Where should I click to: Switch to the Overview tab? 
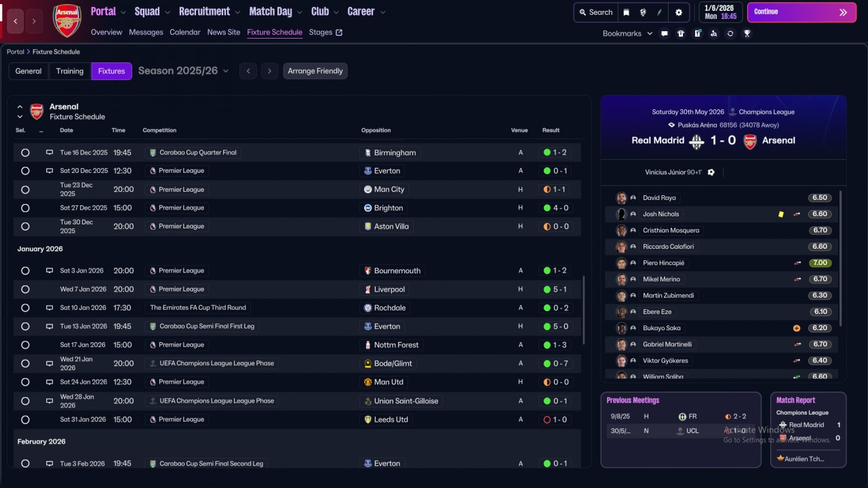point(106,33)
